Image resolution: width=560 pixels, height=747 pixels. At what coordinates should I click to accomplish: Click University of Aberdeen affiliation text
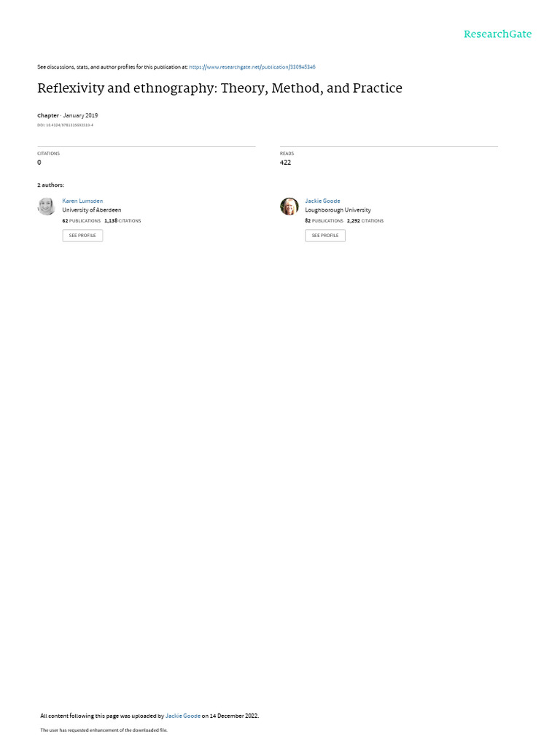click(91, 210)
